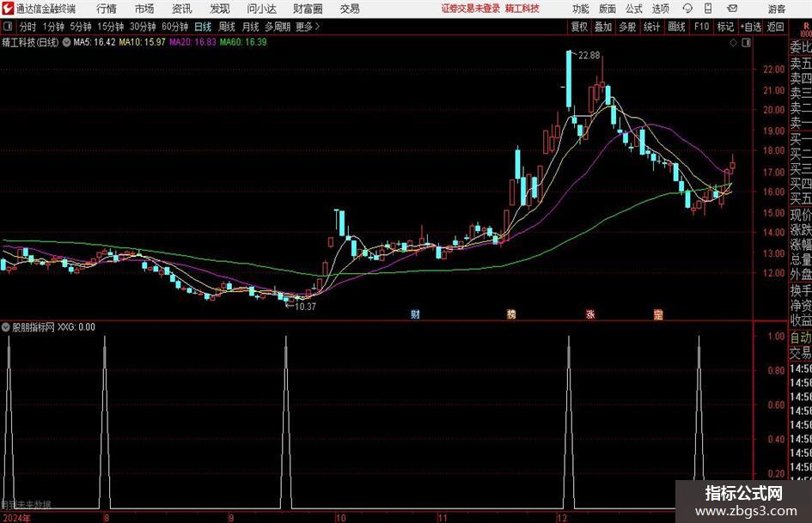Viewport: 812px width, 523px height.
Task: Click the 2024年 date axis label
Action: [16, 518]
